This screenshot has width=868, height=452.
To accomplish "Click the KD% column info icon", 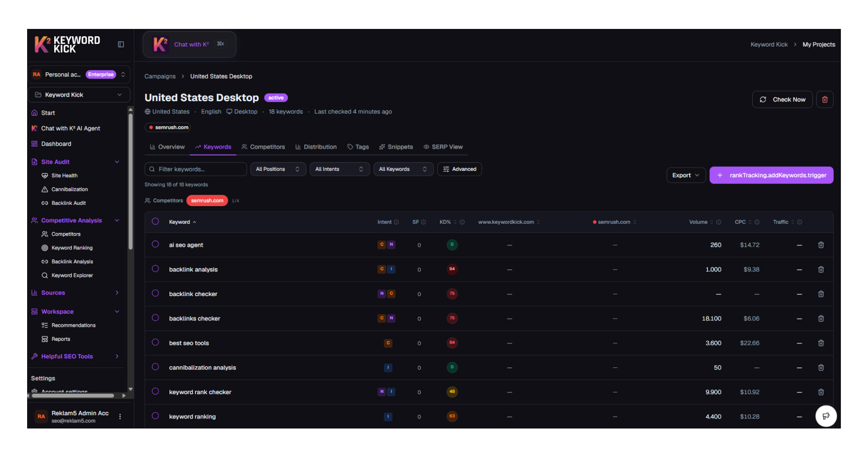I will [x=462, y=222].
